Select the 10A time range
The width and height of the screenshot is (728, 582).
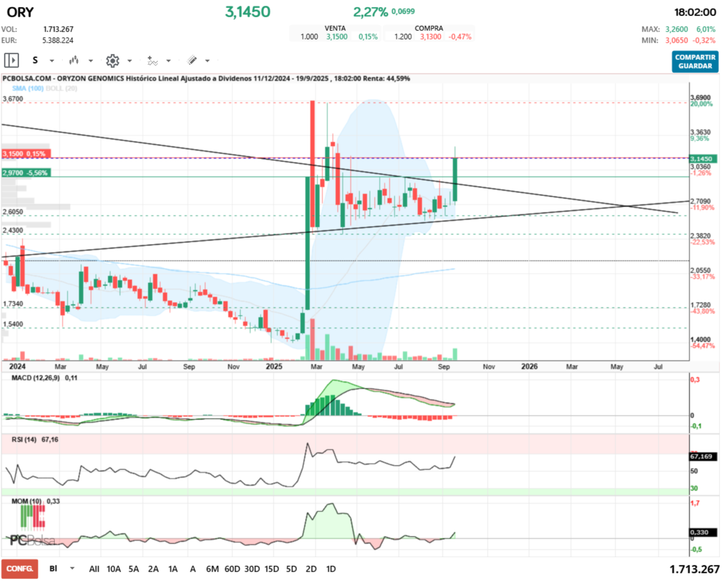click(114, 569)
